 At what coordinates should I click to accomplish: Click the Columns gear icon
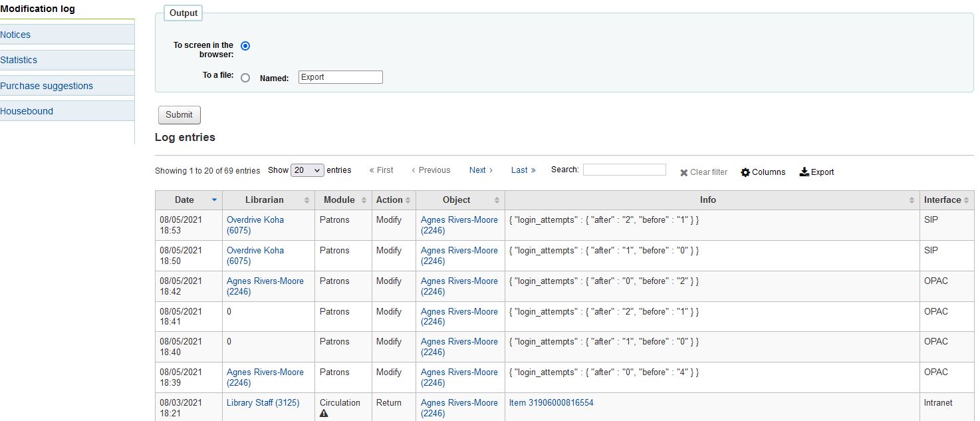pos(745,172)
